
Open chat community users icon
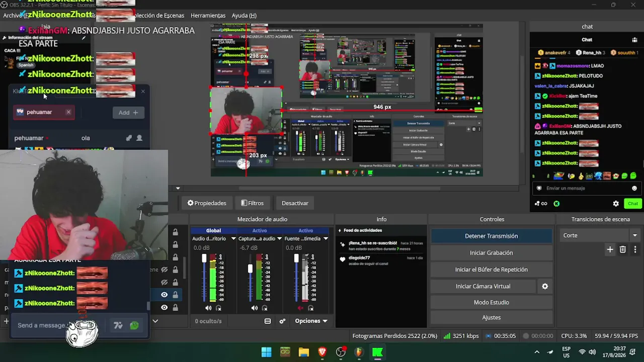click(635, 40)
